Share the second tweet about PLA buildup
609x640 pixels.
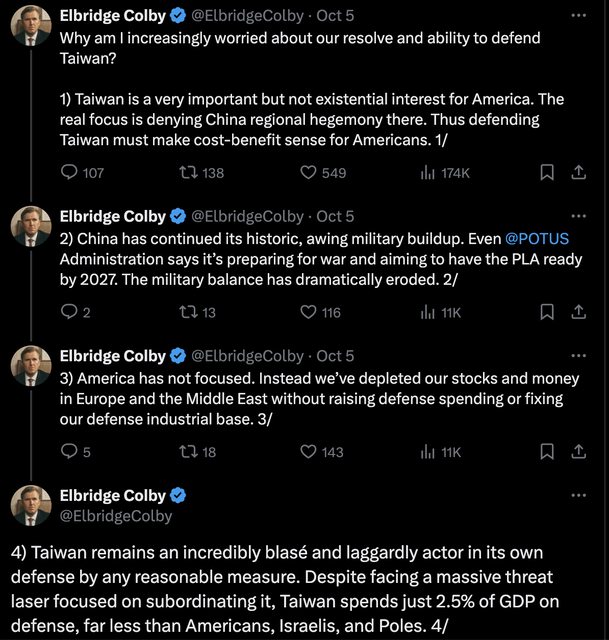coord(577,313)
